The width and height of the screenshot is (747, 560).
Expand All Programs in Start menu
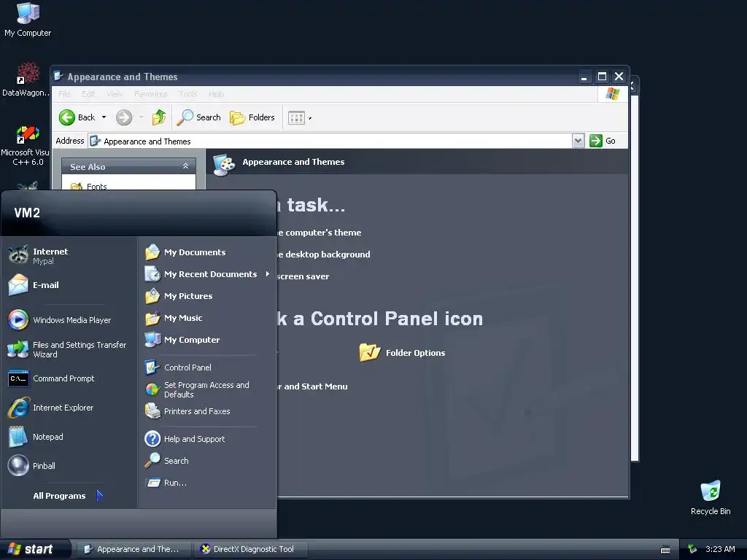[68, 496]
